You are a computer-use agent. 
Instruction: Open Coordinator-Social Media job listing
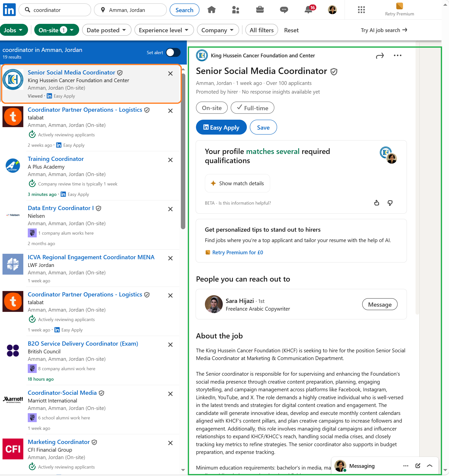tap(62, 393)
